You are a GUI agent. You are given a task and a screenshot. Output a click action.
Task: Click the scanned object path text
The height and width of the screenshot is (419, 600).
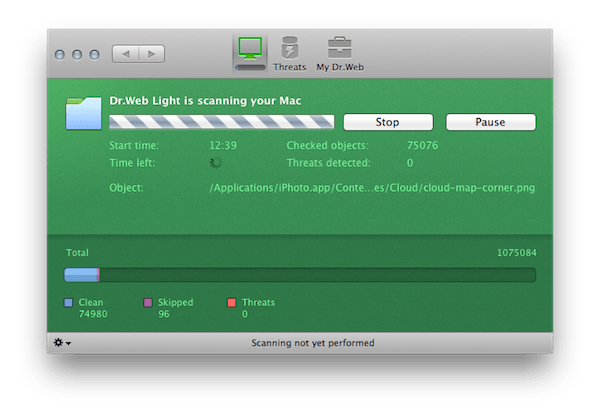pos(372,188)
